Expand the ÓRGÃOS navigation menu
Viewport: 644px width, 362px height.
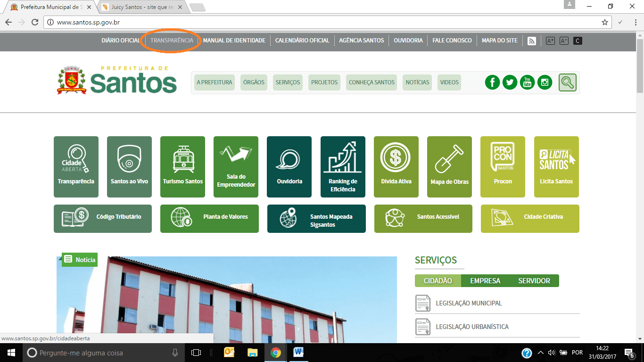254,82
